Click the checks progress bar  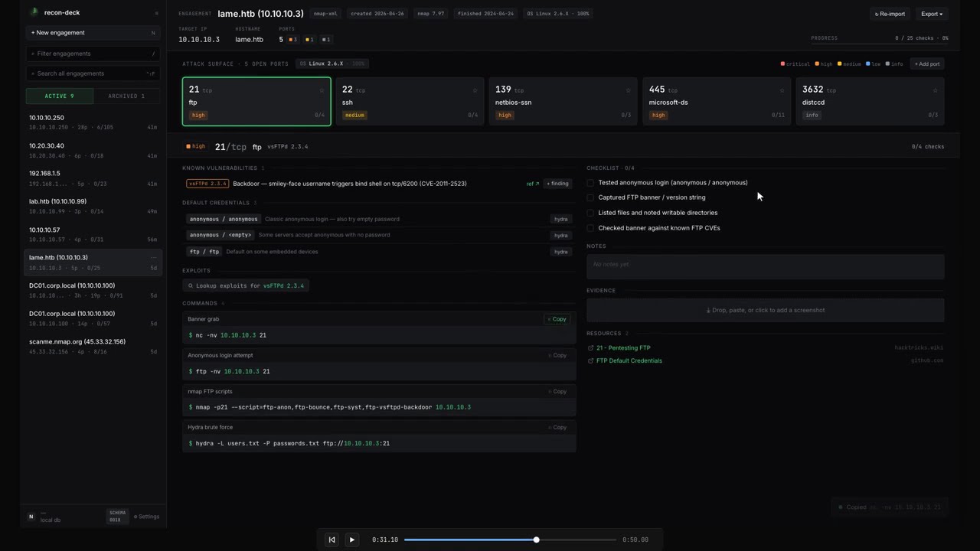tap(880, 44)
